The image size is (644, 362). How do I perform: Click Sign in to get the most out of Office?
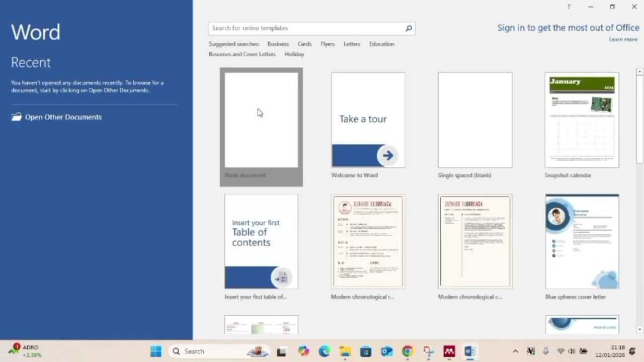[568, 28]
